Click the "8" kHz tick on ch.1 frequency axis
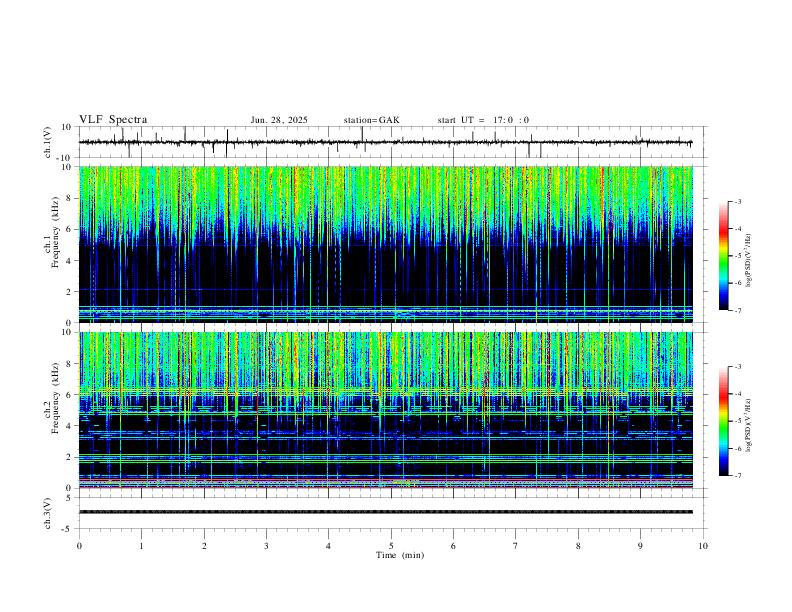Image resolution: width=792 pixels, height=612 pixels. click(x=70, y=198)
